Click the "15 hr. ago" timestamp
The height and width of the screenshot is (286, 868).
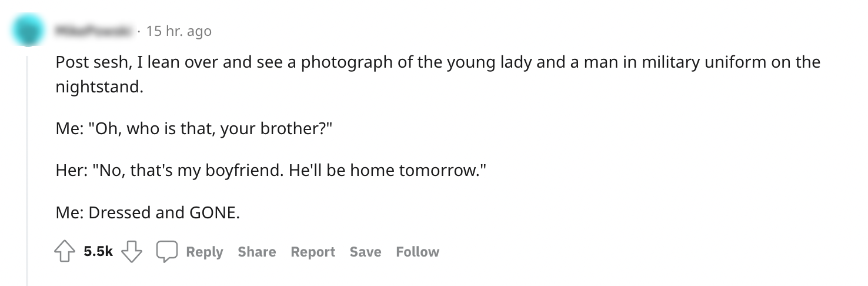(x=178, y=31)
